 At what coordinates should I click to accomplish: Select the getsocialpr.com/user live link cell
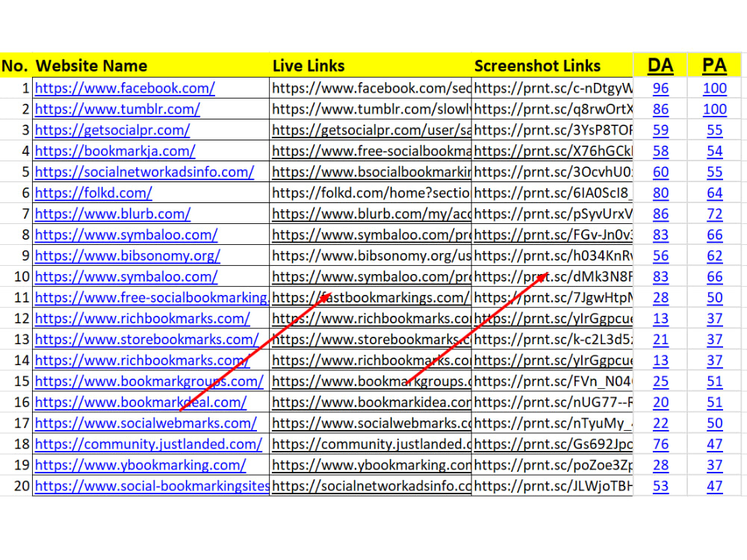(x=371, y=130)
